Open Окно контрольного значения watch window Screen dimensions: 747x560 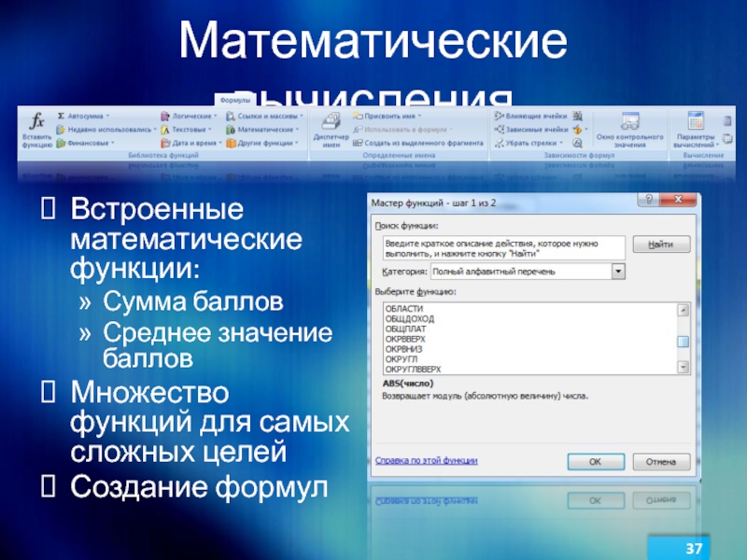[629, 130]
